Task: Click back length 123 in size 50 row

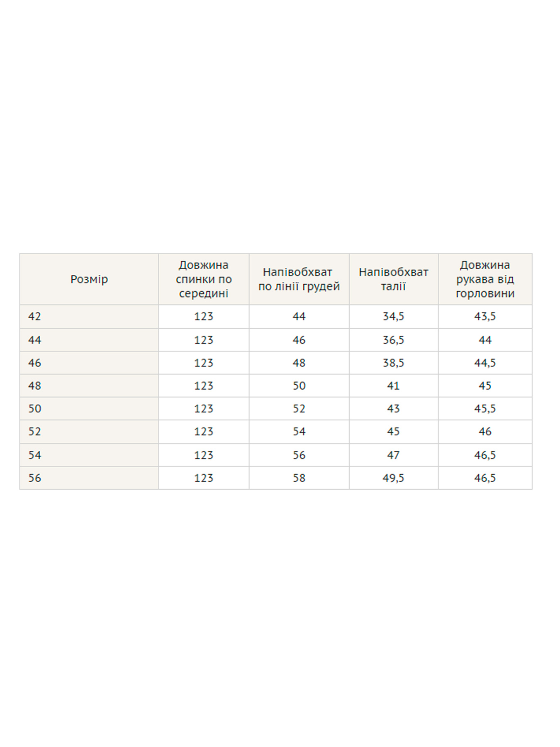Action: coord(203,409)
